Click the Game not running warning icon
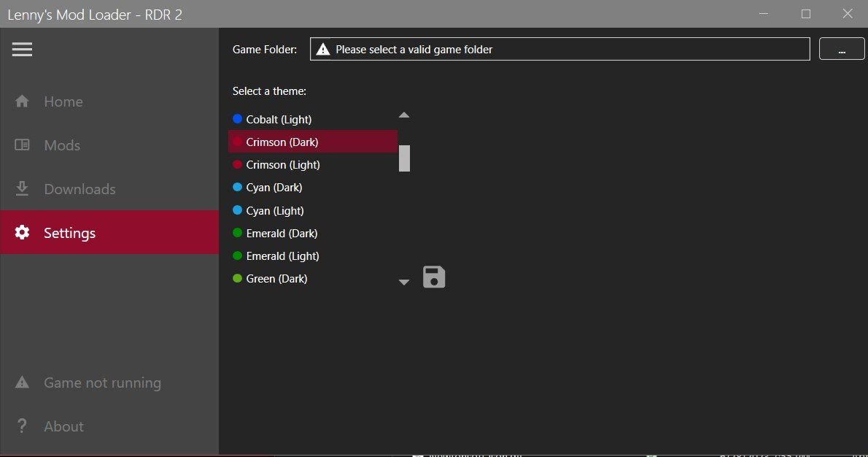 [x=22, y=383]
